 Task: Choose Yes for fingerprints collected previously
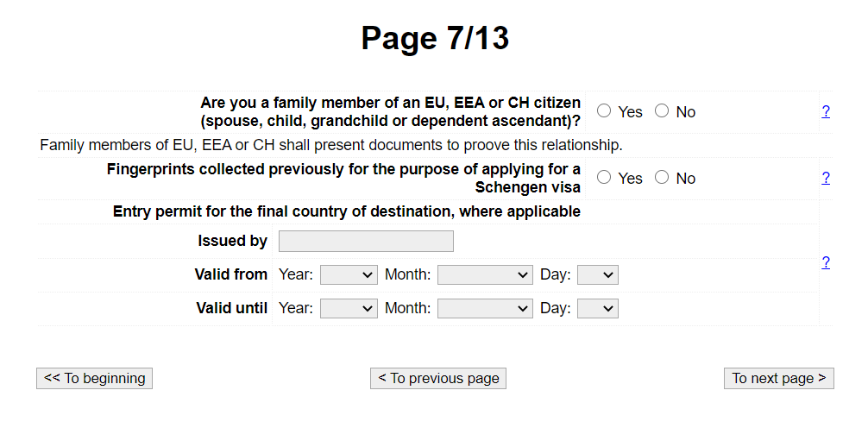[604, 177]
